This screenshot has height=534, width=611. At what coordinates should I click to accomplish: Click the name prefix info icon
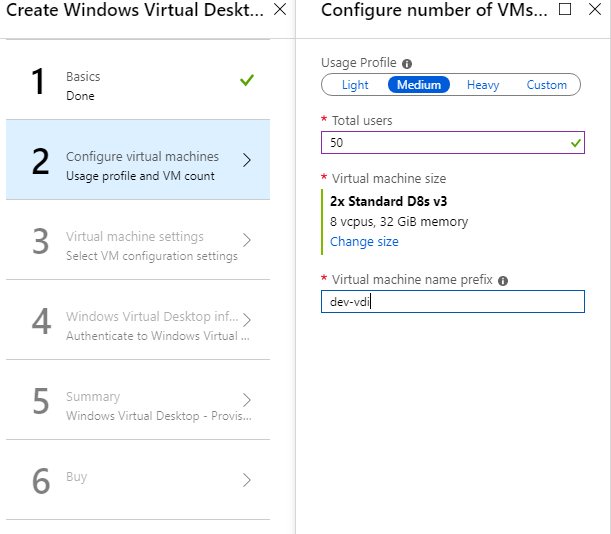pos(503,281)
